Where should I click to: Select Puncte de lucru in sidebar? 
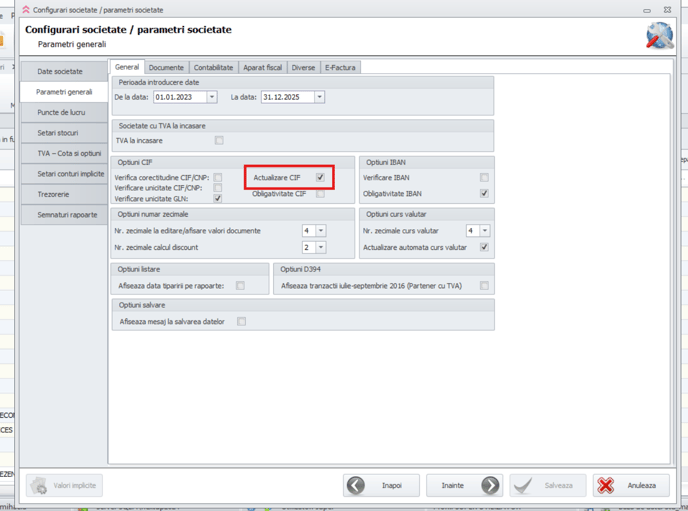(61, 112)
